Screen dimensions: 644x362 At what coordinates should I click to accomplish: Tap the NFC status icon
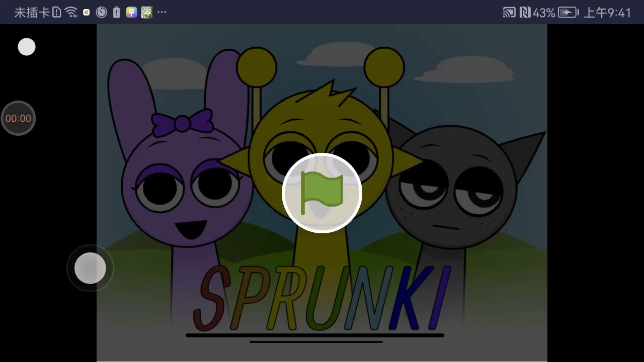coord(525,13)
